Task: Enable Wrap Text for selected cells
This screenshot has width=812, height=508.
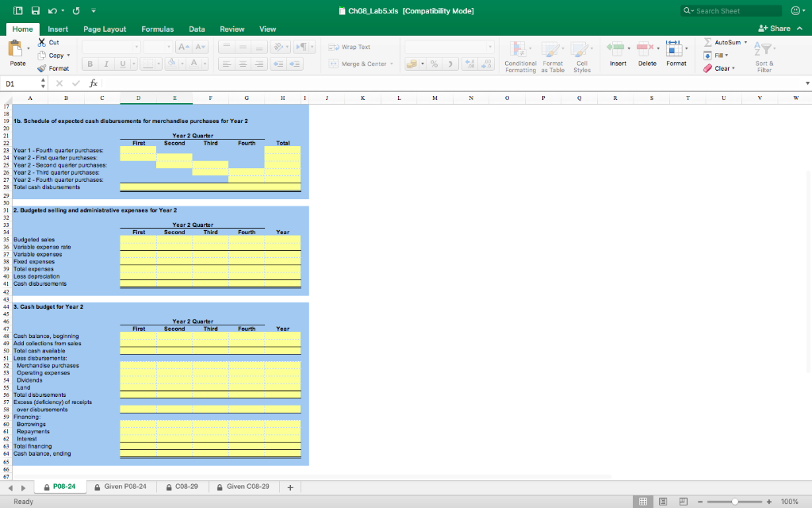Action: (x=354, y=48)
